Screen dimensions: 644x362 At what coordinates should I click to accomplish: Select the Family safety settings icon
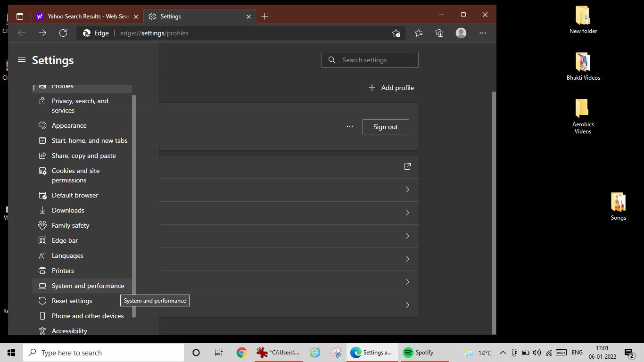[41, 225]
